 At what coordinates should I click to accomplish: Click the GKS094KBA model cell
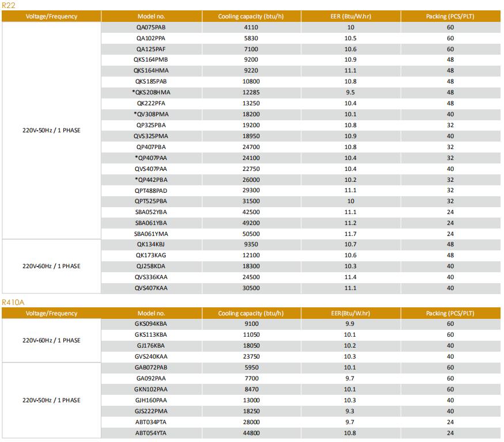point(151,323)
